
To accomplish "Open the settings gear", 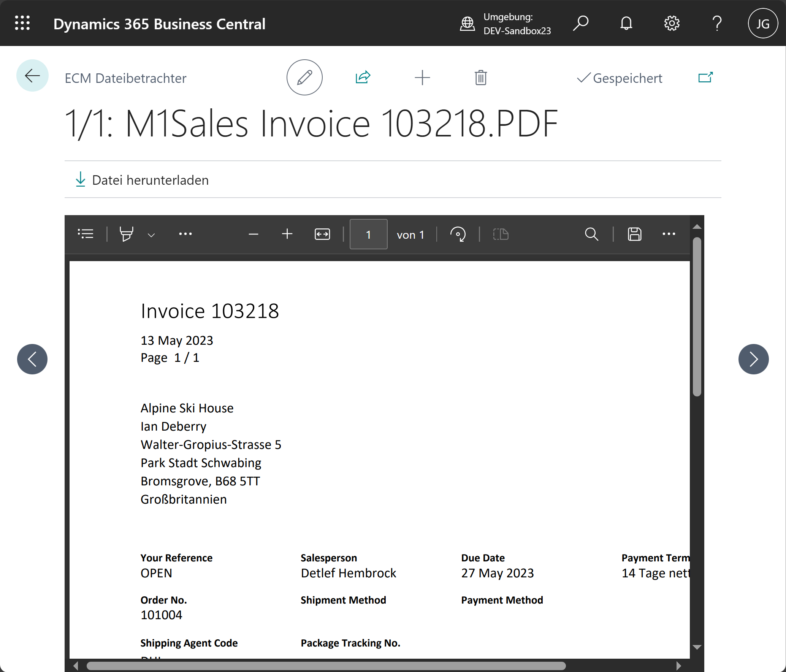I will click(672, 23).
